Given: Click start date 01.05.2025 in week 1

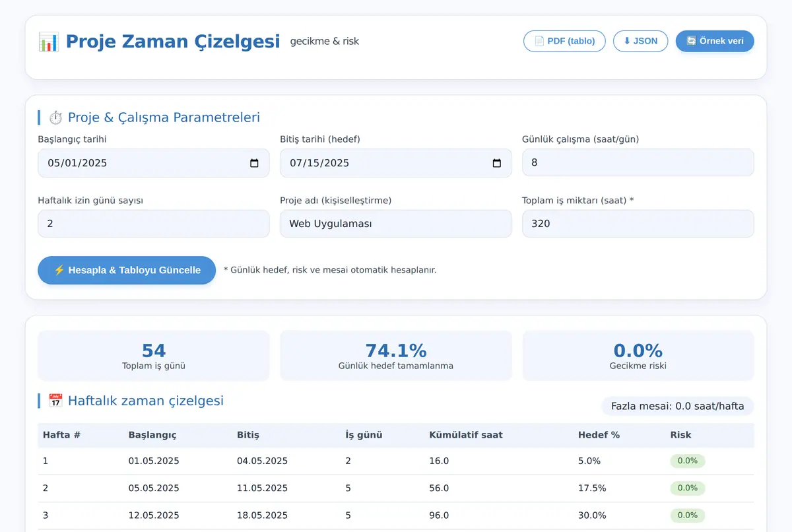Looking at the screenshot, I should (x=154, y=461).
